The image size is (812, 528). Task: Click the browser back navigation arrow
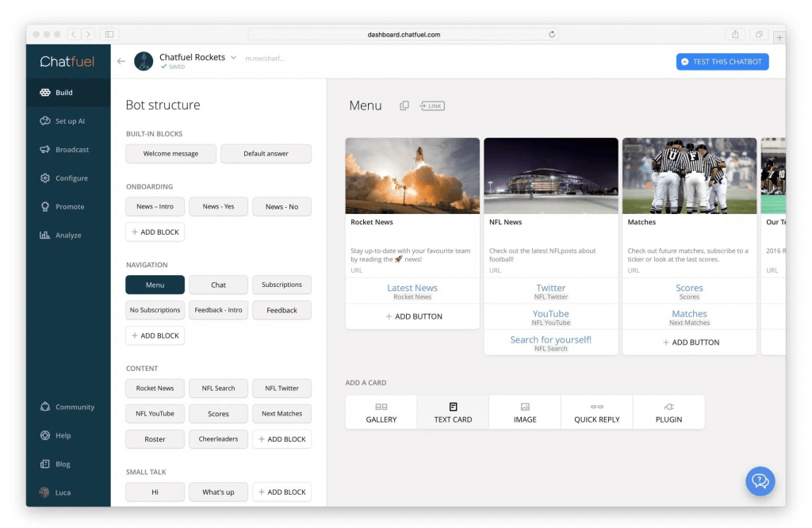pyautogui.click(x=74, y=34)
